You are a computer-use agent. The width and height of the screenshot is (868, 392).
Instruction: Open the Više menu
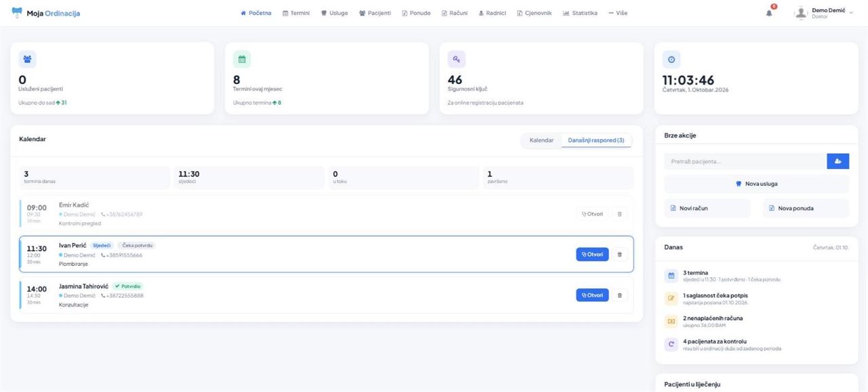tap(618, 13)
